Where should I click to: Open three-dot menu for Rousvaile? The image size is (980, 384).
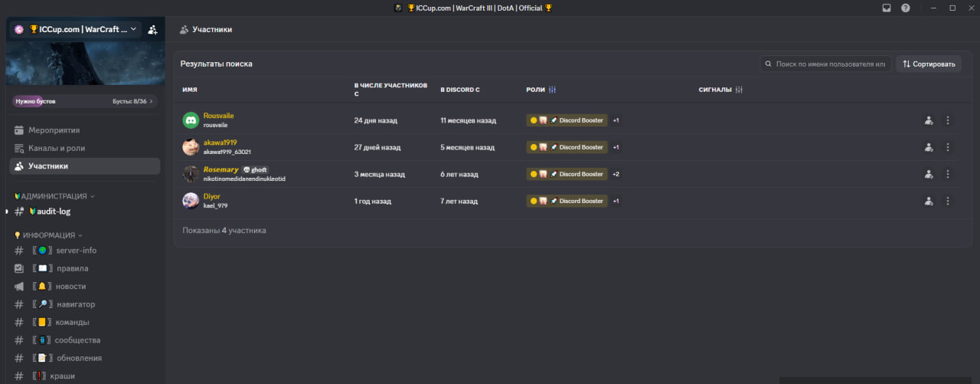click(948, 120)
